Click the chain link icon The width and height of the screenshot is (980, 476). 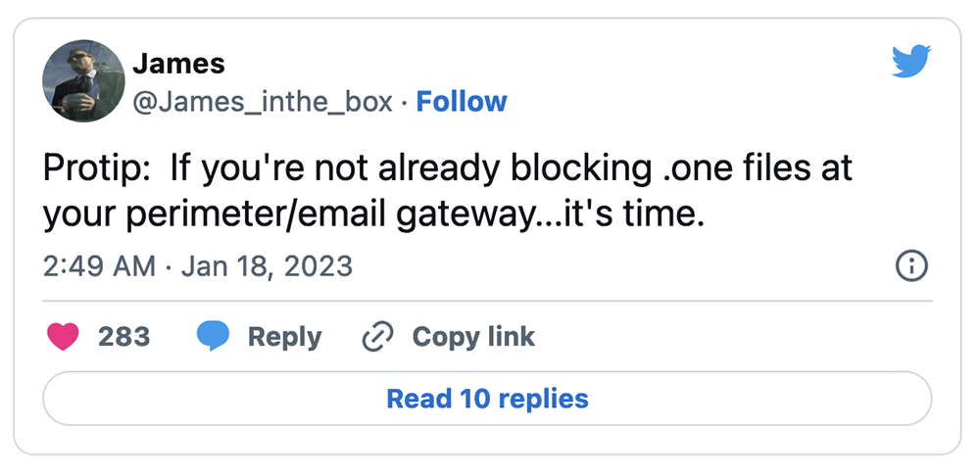point(378,337)
